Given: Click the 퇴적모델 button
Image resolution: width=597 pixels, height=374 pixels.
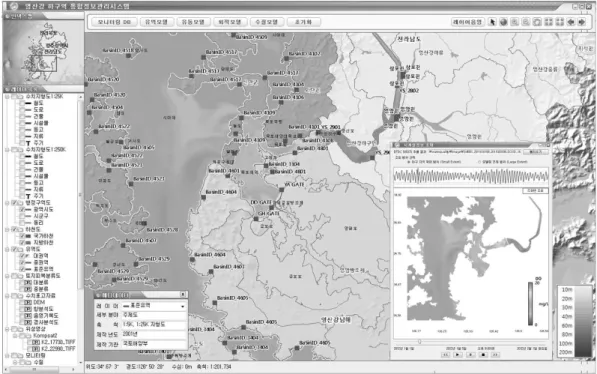Looking at the screenshot, I should click(x=230, y=22).
